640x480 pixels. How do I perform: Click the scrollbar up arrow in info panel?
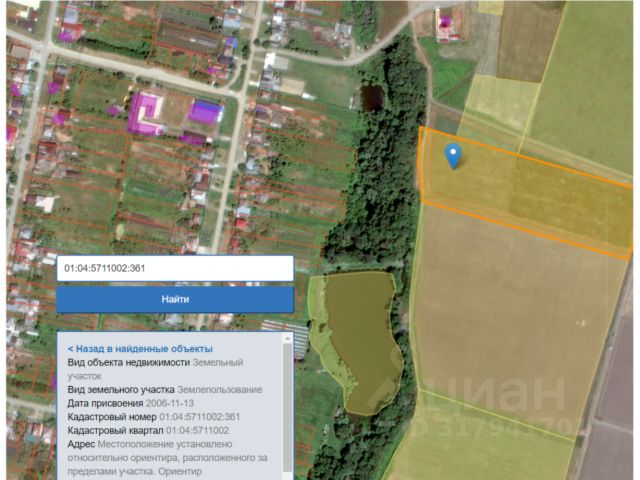coord(288,338)
